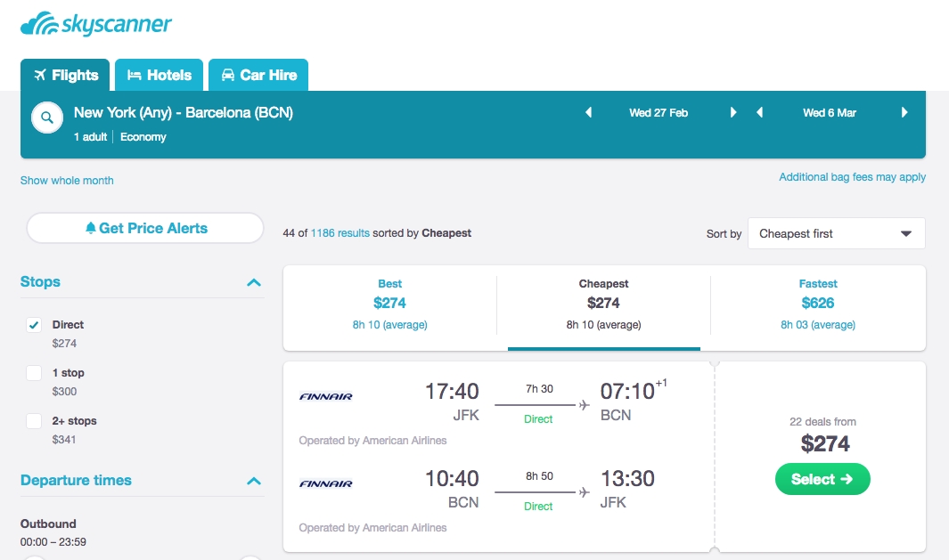Open the Cheapest first sort dropdown
The image size is (949, 560).
point(836,233)
